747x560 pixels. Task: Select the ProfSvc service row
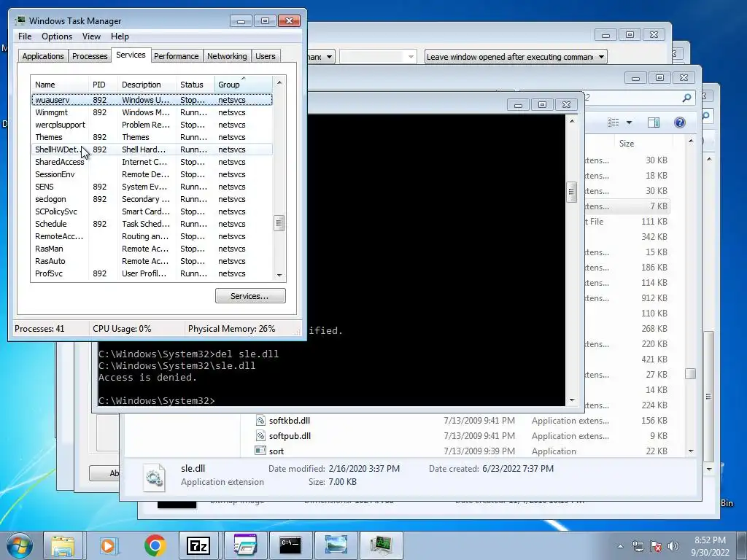tap(152, 273)
